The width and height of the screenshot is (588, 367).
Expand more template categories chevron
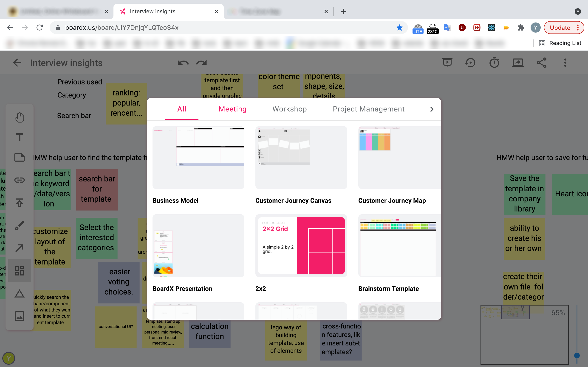click(432, 109)
